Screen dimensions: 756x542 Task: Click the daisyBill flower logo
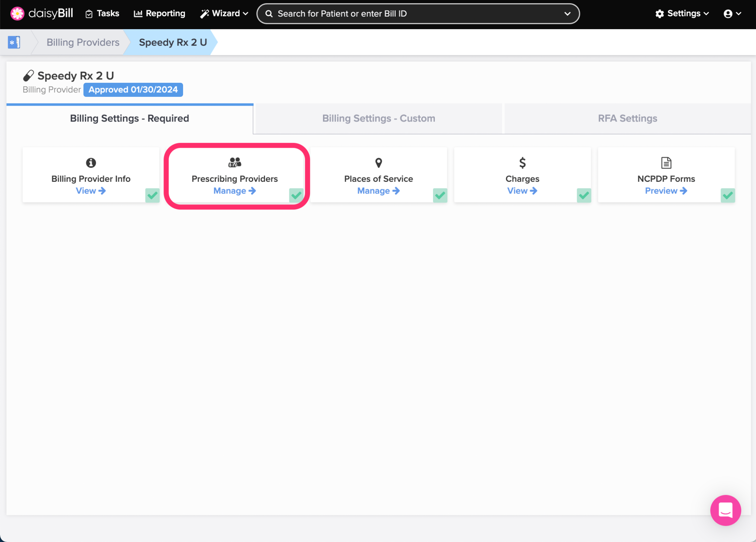click(17, 14)
